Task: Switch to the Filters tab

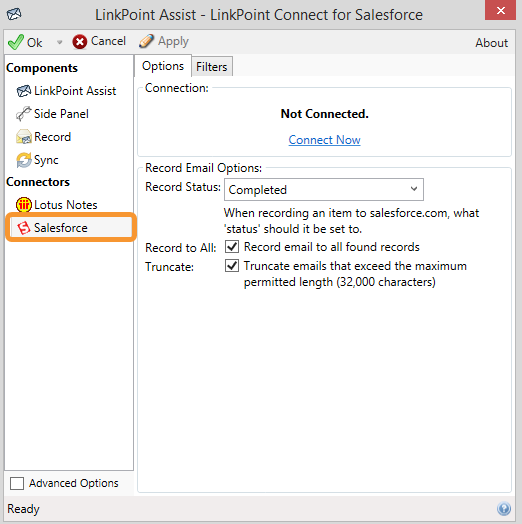Action: [212, 67]
